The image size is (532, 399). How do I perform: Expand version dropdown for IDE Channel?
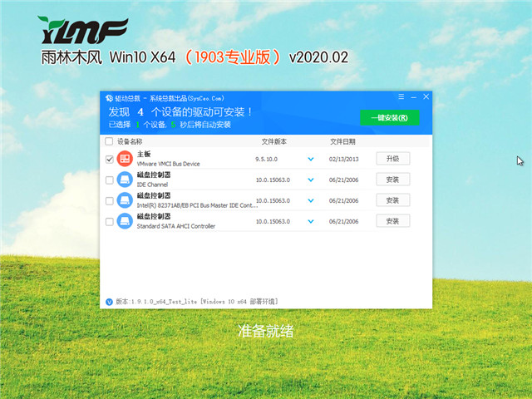coord(311,180)
